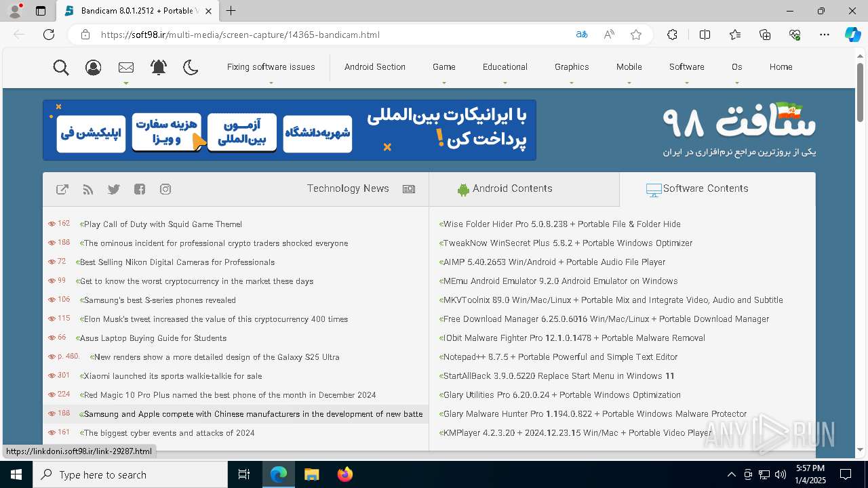Image resolution: width=868 pixels, height=488 pixels.
Task: Open Task View on the taskbar
Action: pos(244,474)
